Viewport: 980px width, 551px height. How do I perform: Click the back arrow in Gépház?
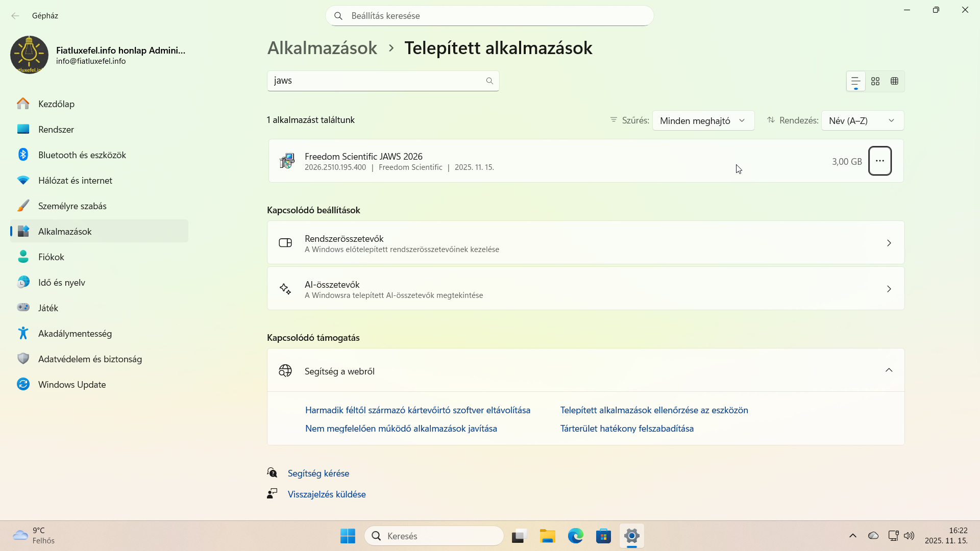point(15,16)
